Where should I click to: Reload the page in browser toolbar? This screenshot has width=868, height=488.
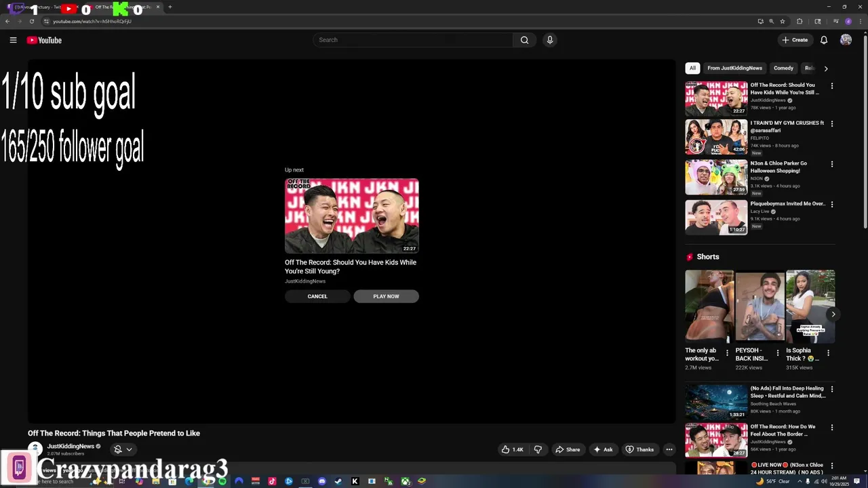tap(31, 21)
